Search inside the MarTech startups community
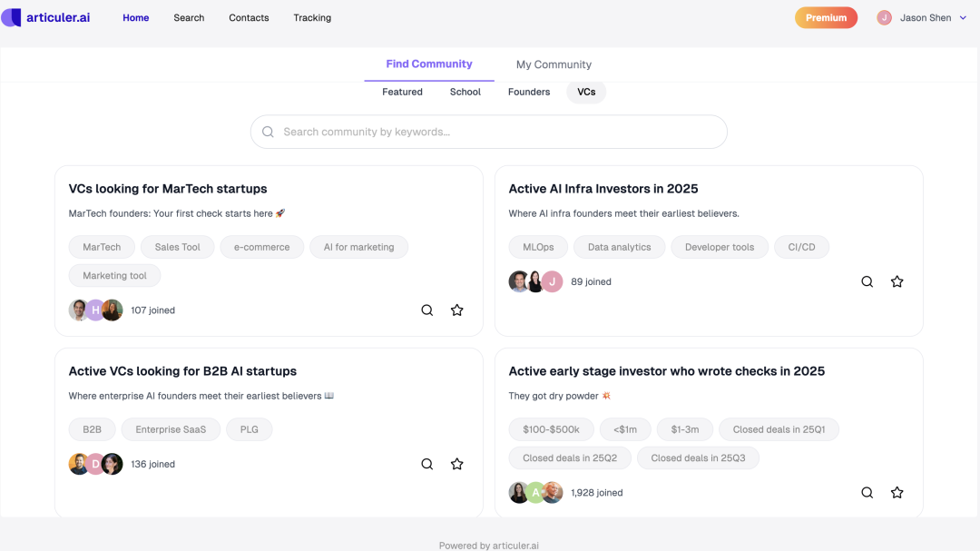 pyautogui.click(x=427, y=310)
